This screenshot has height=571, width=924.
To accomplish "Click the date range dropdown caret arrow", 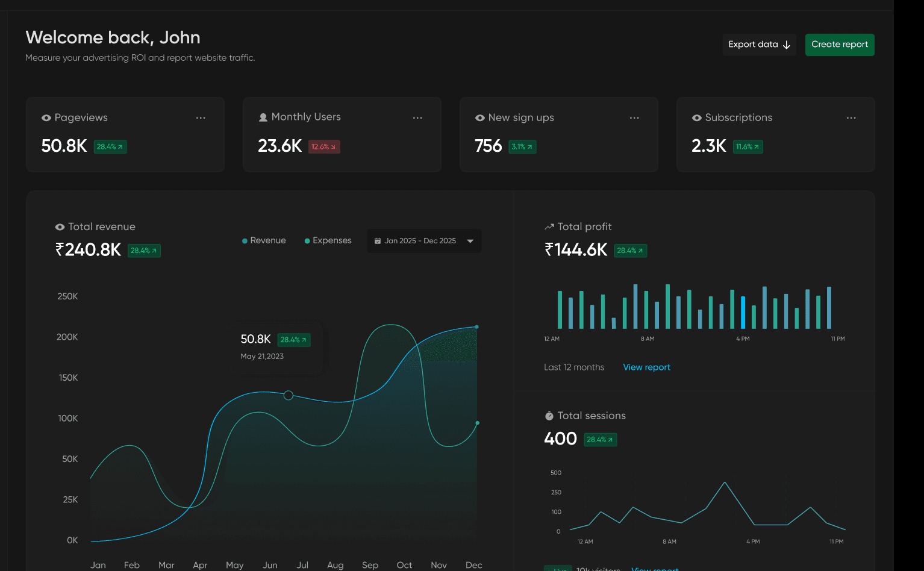I will point(470,241).
